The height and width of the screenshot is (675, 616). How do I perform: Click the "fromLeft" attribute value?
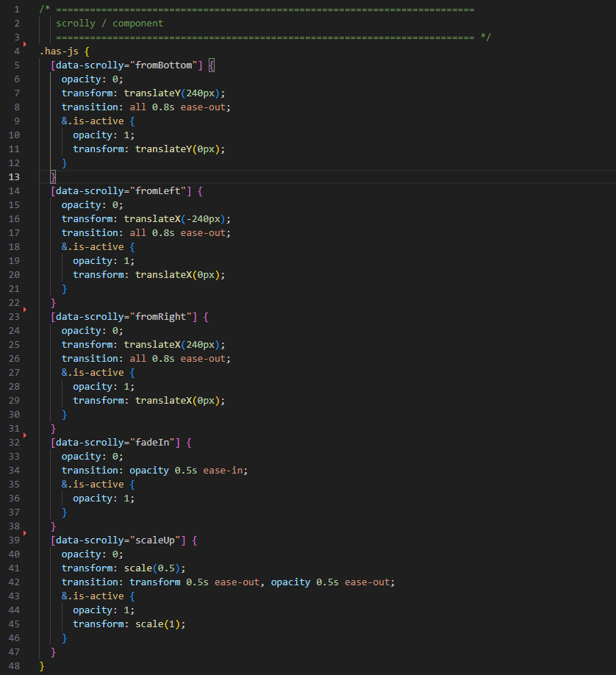pyautogui.click(x=158, y=191)
